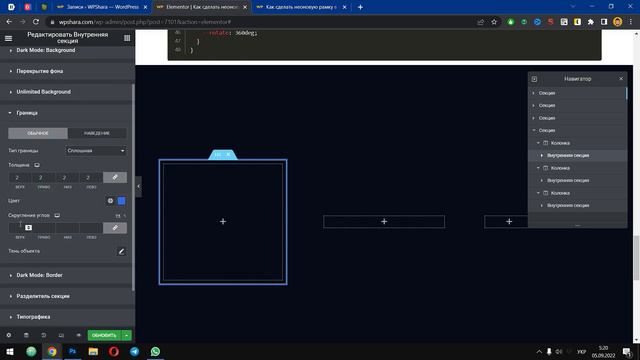Click the preview changes eye icon
Image resolution: width=640 pixels, height=360 pixels.
(x=79, y=335)
